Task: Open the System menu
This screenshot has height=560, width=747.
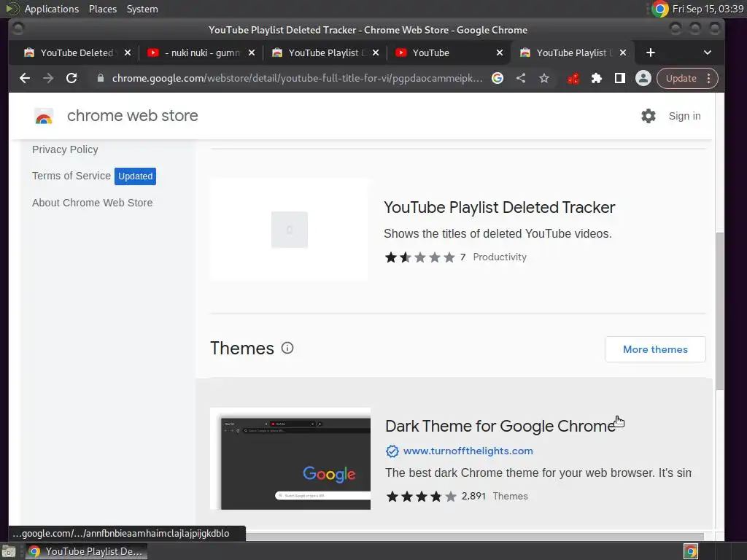Action: (x=142, y=9)
